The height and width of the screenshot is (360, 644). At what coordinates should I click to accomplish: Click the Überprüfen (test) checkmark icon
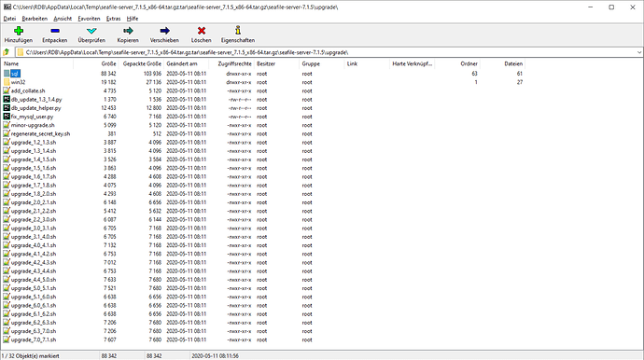[x=91, y=31]
